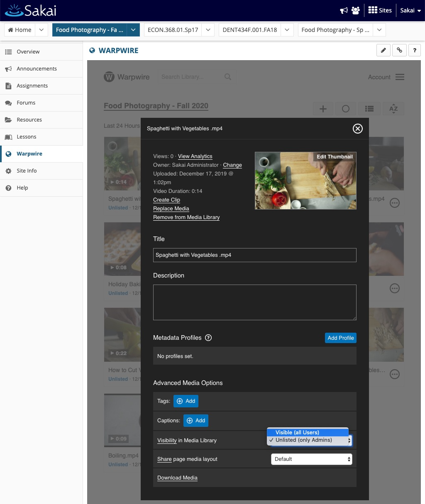Image resolution: width=425 pixels, height=504 pixels.
Task: Click the question mark help button
Action: 415,50
